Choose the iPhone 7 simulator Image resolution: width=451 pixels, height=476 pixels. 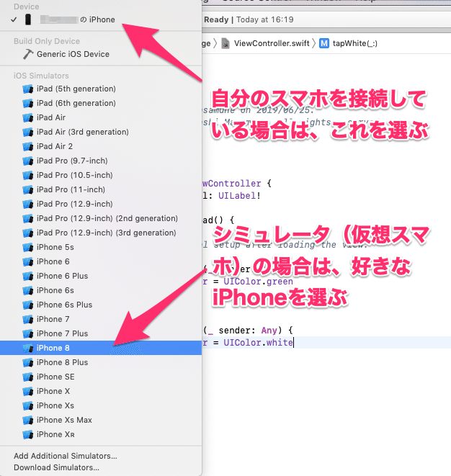(101, 319)
